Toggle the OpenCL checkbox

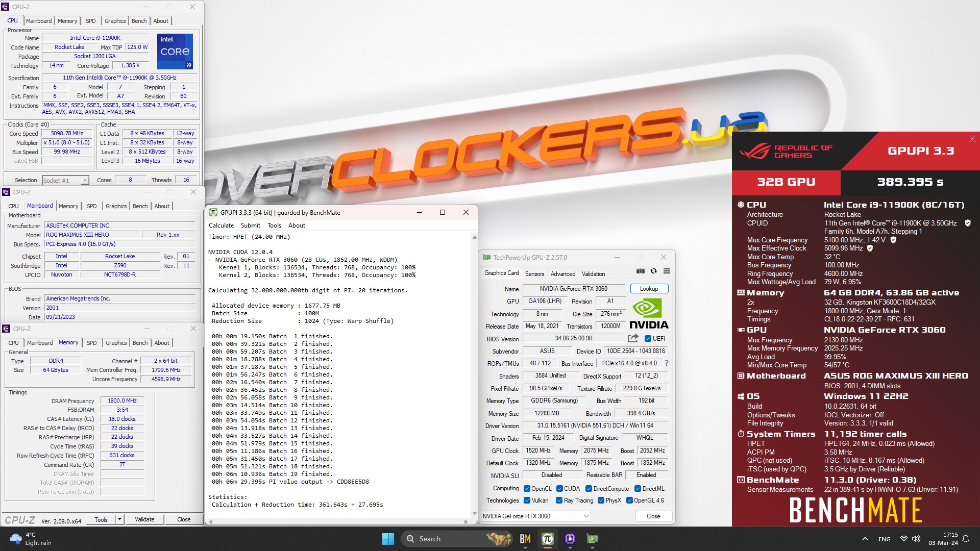(527, 488)
